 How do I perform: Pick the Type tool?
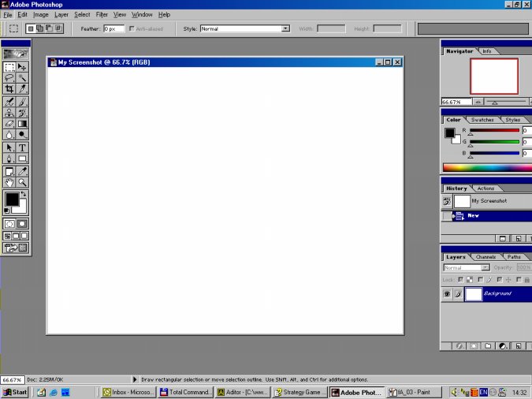tap(22, 147)
